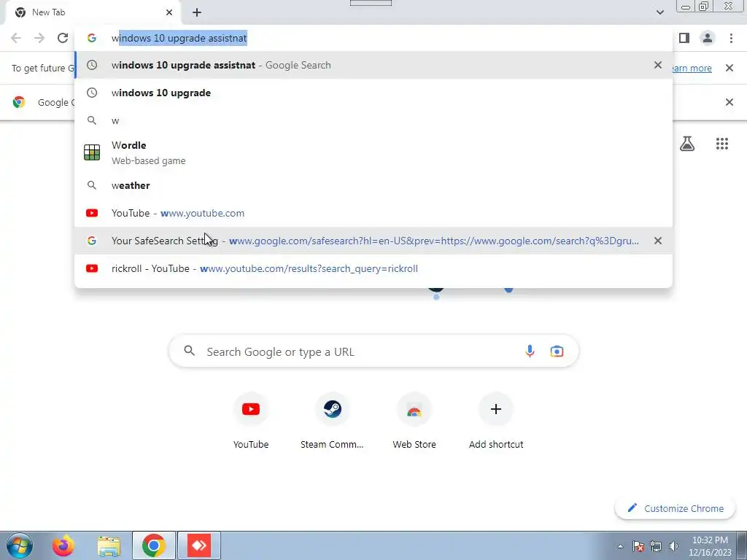Open the Web Store shortcut tile

click(414, 421)
